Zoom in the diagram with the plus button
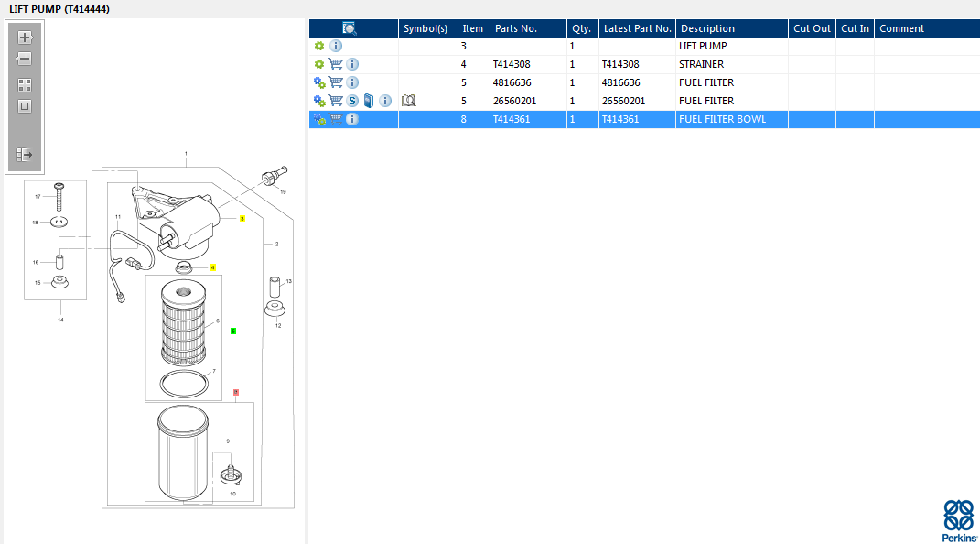Screen dimensions: 980x544 pos(25,38)
